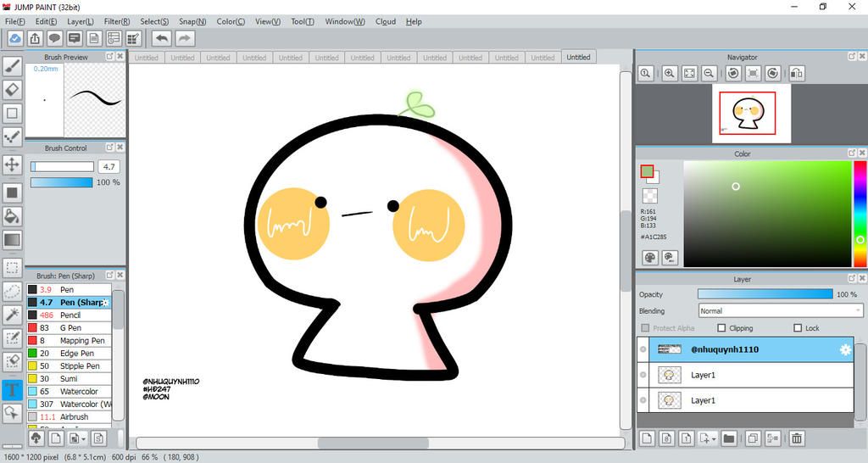Undock the Brush Preview panel

(x=109, y=57)
